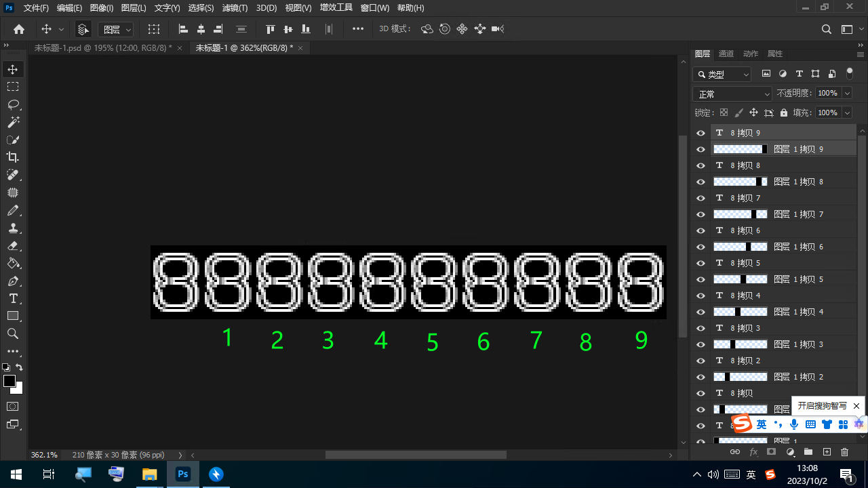
Task: Select the Magic Wand tool
Action: (x=13, y=122)
